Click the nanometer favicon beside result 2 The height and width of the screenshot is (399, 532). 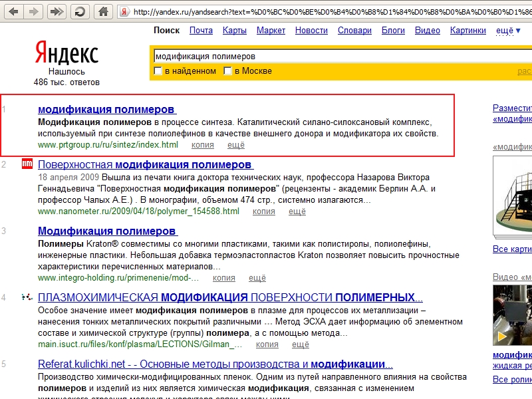tap(27, 164)
